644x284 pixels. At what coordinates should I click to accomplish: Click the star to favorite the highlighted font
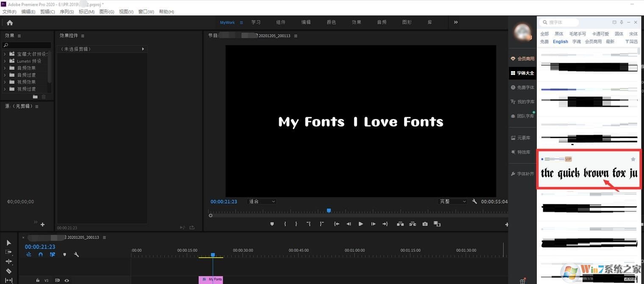pos(633,159)
